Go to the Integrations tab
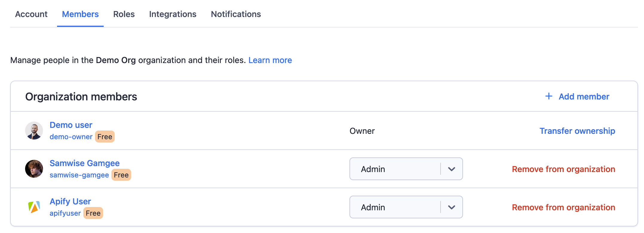Image resolution: width=644 pixels, height=233 pixels. pos(173,14)
